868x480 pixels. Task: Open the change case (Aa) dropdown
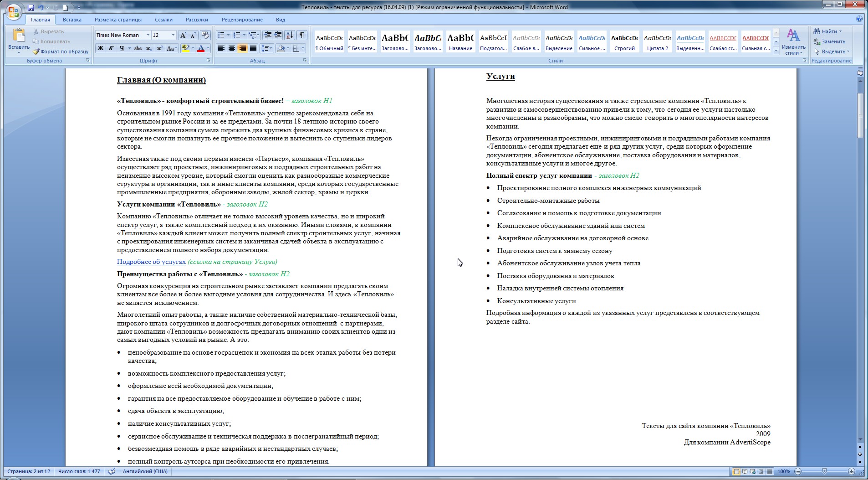pyautogui.click(x=172, y=48)
